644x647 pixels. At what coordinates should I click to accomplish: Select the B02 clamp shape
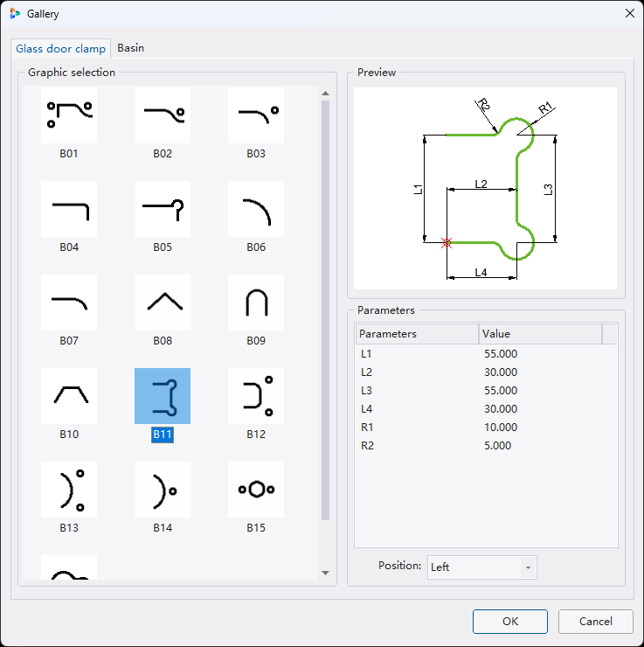163,115
